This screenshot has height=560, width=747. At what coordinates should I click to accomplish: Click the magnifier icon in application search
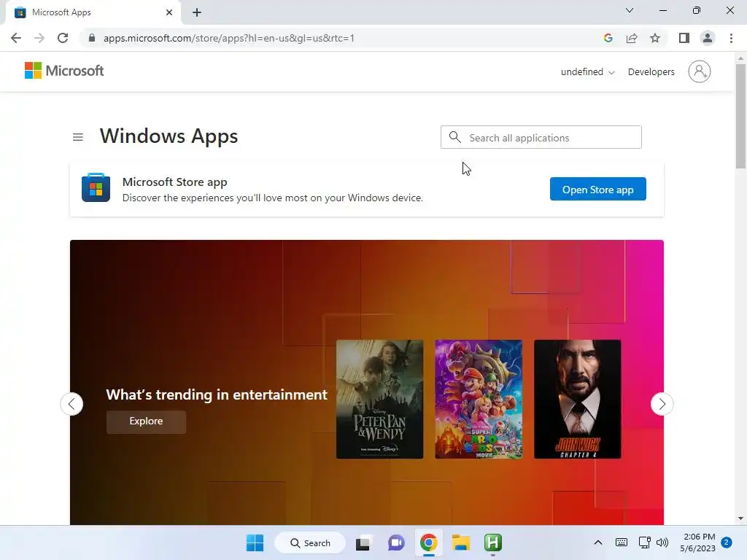(x=455, y=137)
